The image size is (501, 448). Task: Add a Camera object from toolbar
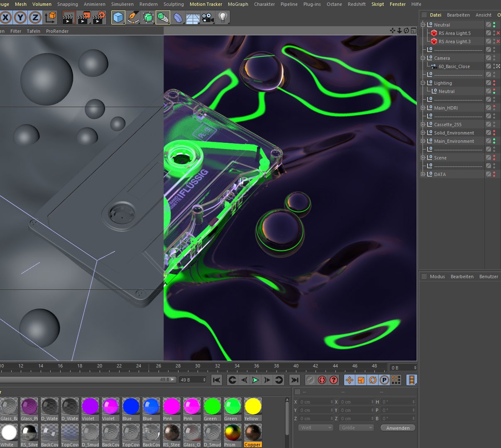pos(208,18)
